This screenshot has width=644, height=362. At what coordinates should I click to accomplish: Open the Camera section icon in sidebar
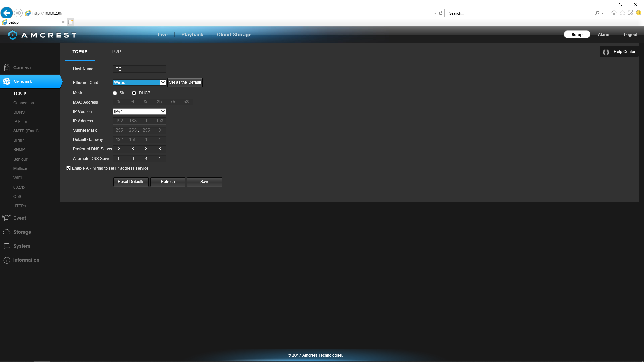pyautogui.click(x=7, y=68)
